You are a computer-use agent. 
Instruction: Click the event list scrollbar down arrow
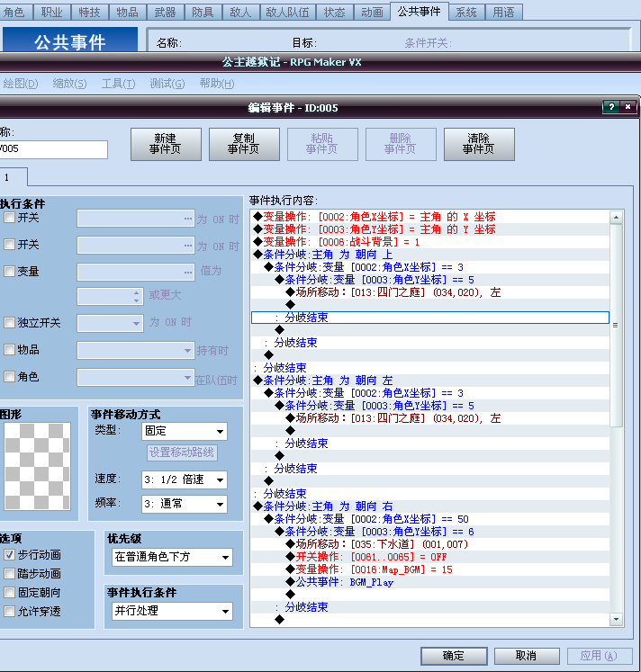616,619
